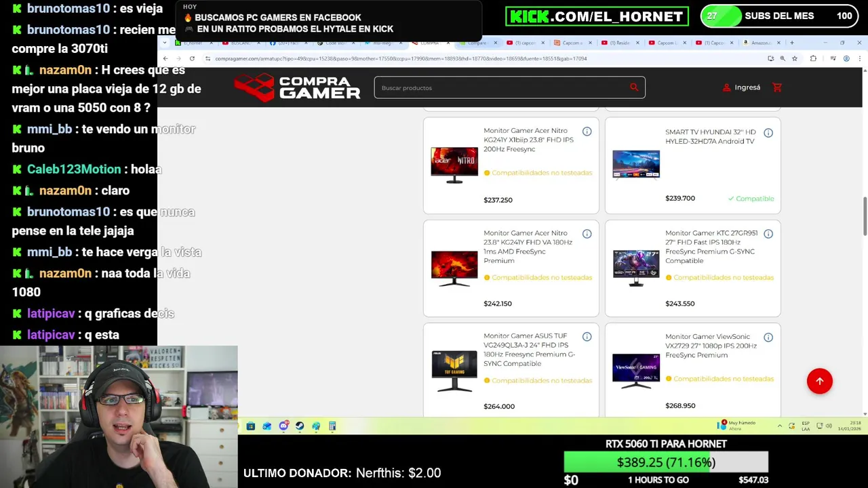Click the KTC 27" monitor thumbnail

pos(636,267)
